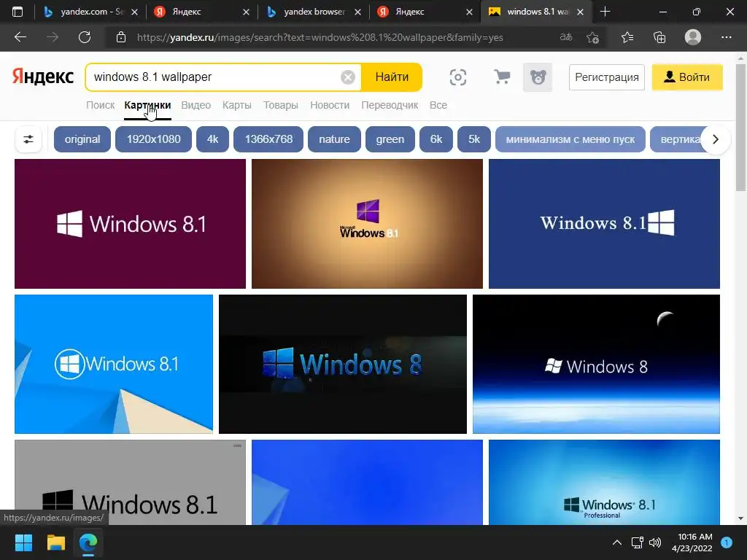747x560 pixels.
Task: Open the Windows Start menu
Action: tap(23, 542)
